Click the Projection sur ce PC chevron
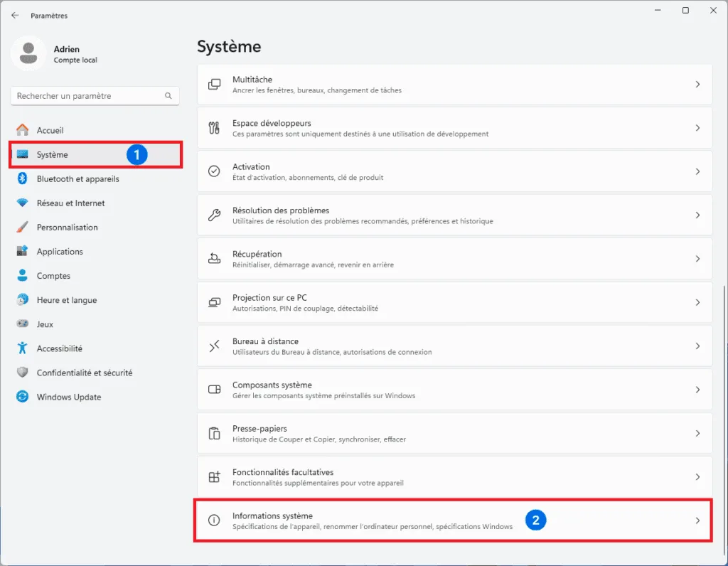 point(697,303)
